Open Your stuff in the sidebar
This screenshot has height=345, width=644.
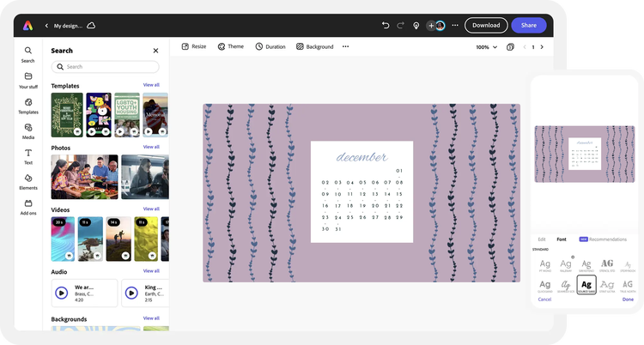click(x=28, y=81)
